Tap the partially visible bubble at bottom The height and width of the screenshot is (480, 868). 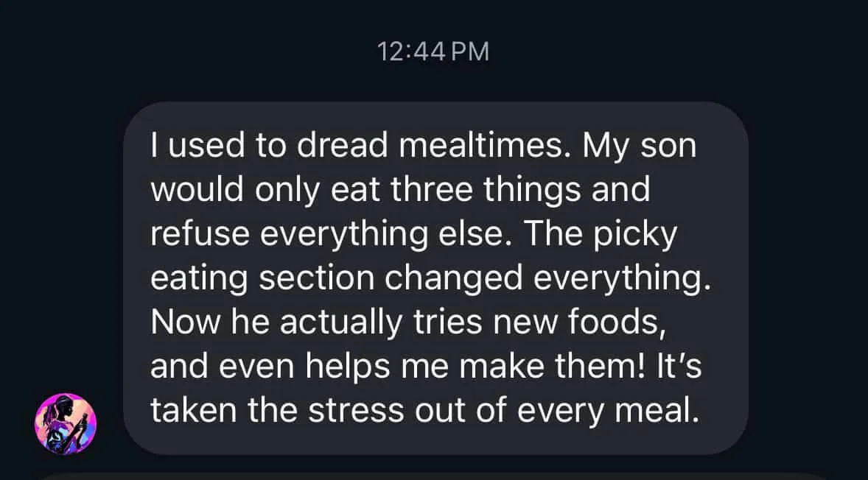pos(435,476)
